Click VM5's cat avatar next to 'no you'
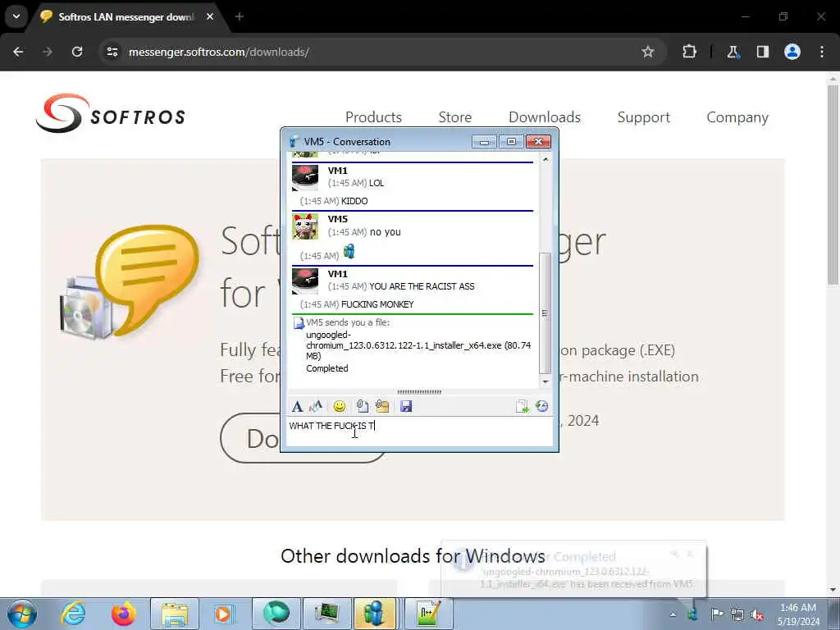The width and height of the screenshot is (840, 630). (x=305, y=226)
